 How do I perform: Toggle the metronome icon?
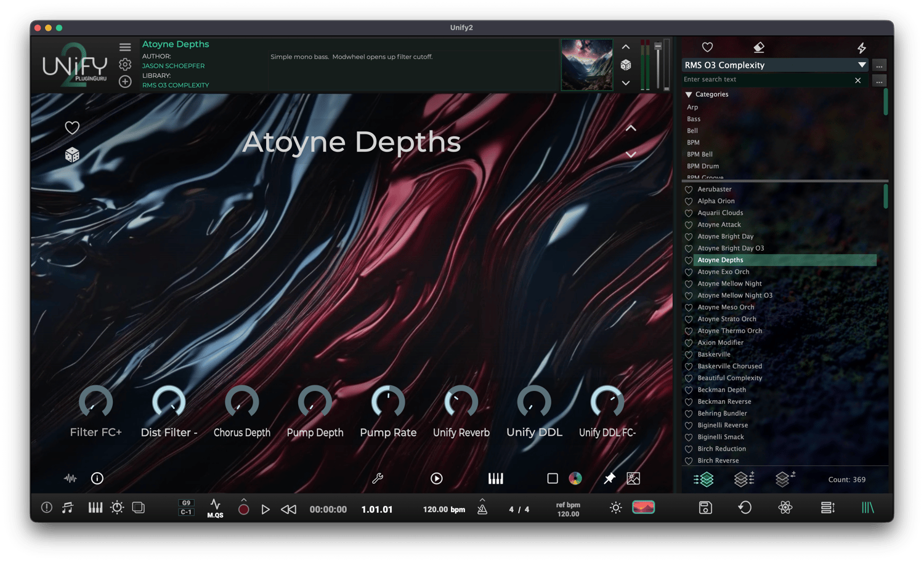pos(482,508)
